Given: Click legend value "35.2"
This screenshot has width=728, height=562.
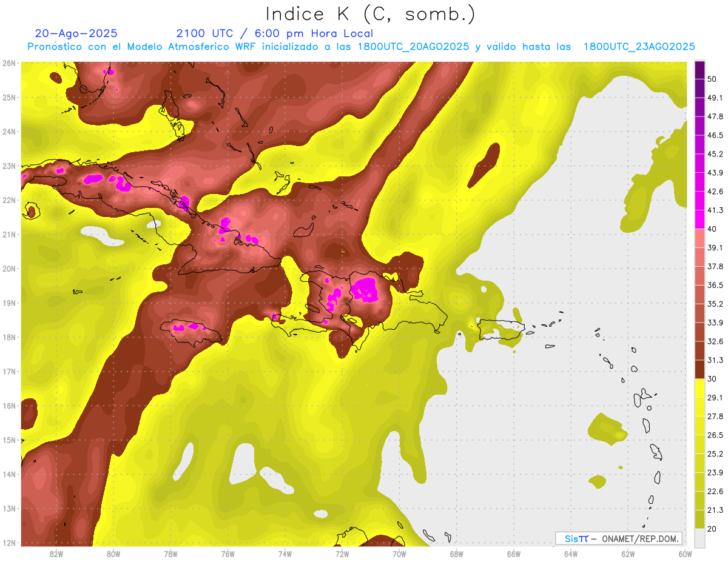Looking at the screenshot, I should [x=715, y=304].
